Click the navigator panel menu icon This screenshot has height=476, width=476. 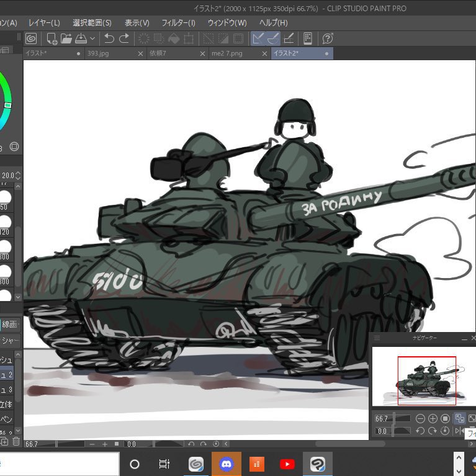(377, 338)
